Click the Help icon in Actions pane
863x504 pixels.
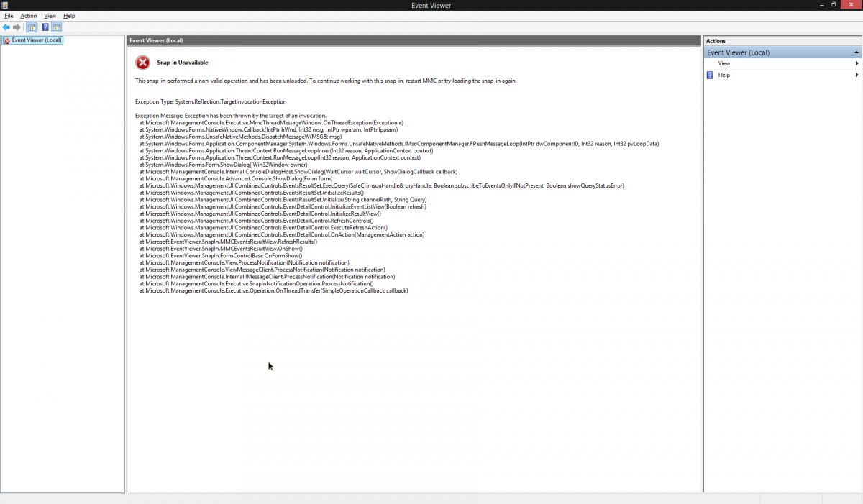(711, 75)
